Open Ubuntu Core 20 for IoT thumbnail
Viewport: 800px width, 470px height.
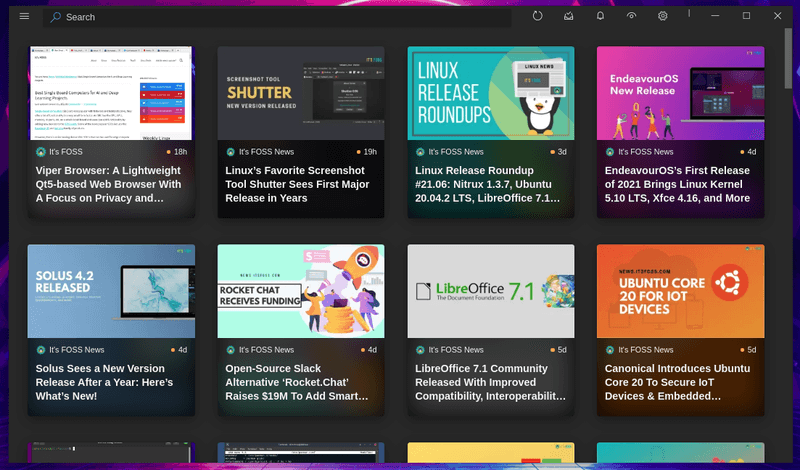click(681, 291)
